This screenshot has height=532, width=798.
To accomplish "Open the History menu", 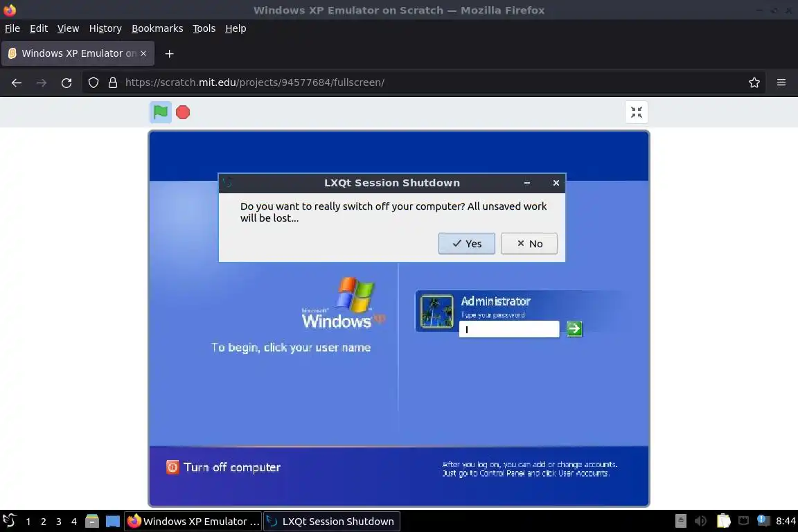I will pos(105,28).
